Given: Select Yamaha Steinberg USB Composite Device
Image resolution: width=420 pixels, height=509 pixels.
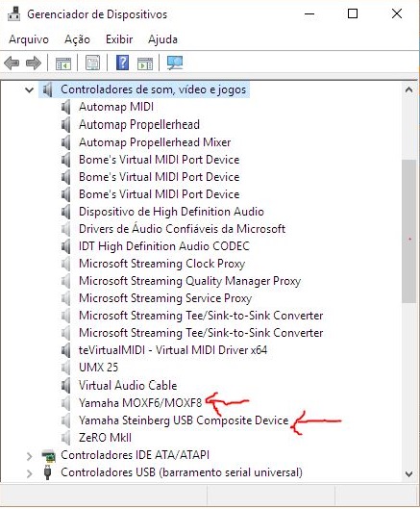Looking at the screenshot, I should 184,420.
